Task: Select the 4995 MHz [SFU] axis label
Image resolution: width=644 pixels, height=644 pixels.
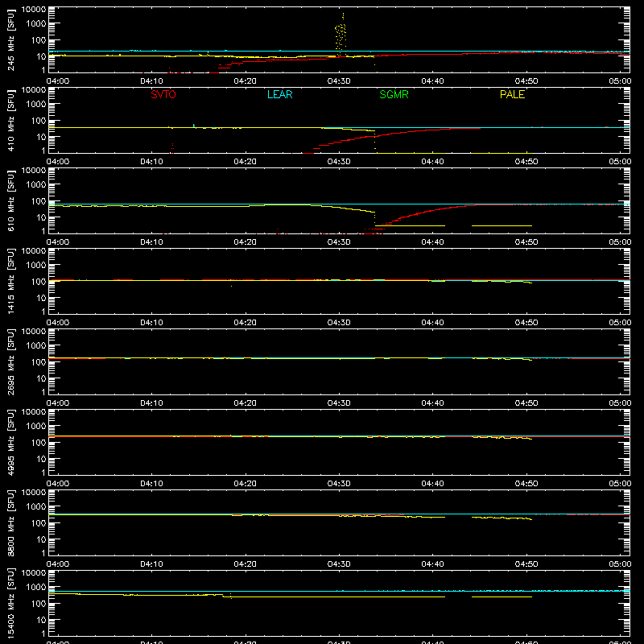Action: (11, 442)
